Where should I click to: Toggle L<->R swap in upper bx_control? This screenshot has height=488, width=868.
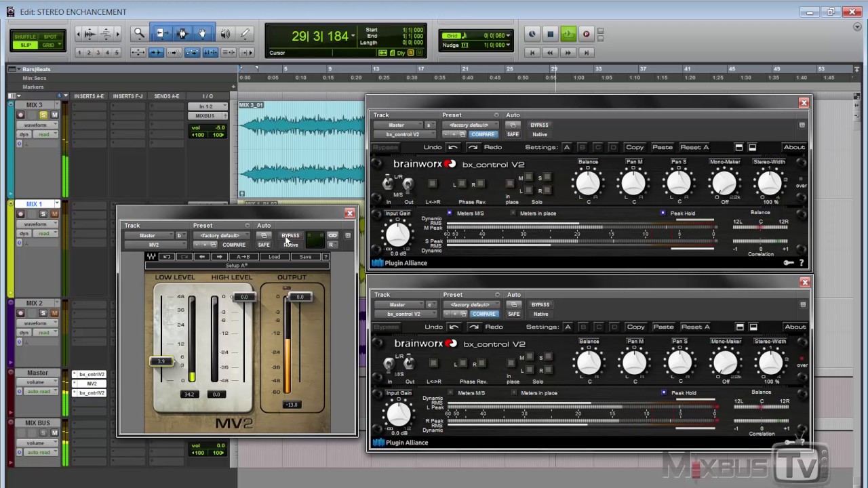[x=433, y=184]
